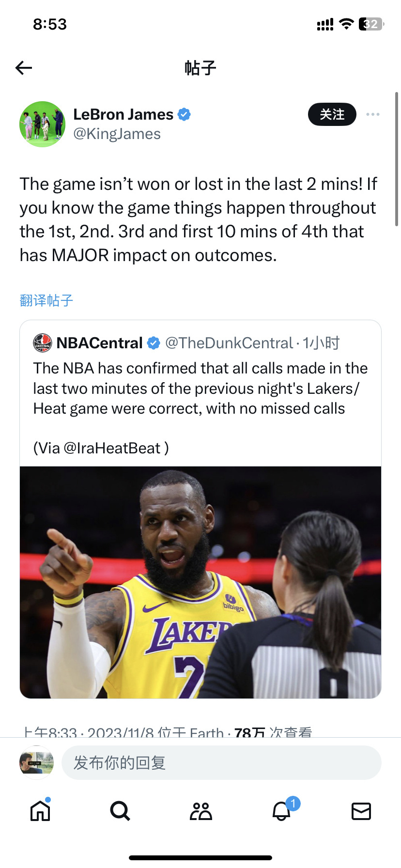Tap your own avatar near the reply bar
Image resolution: width=401 pixels, height=868 pixels.
click(36, 762)
